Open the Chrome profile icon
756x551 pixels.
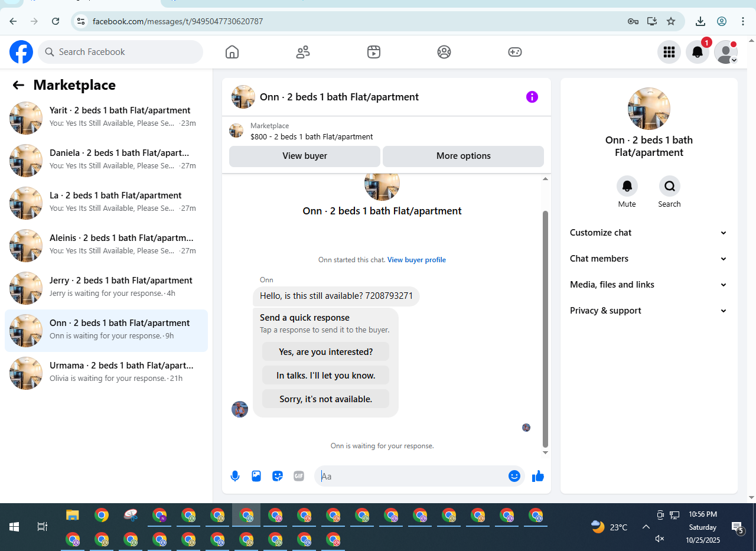(722, 21)
